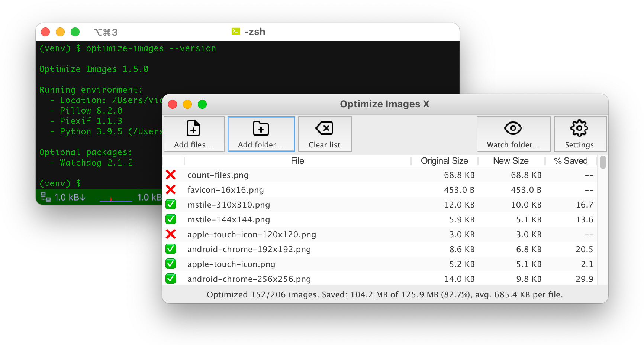This screenshot has width=644, height=345.
Task: Sort by Original Size column header
Action: (x=444, y=161)
